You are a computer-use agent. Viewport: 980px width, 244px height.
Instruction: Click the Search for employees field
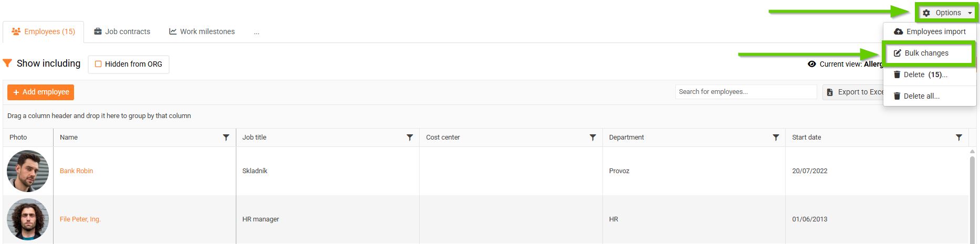[746, 92]
